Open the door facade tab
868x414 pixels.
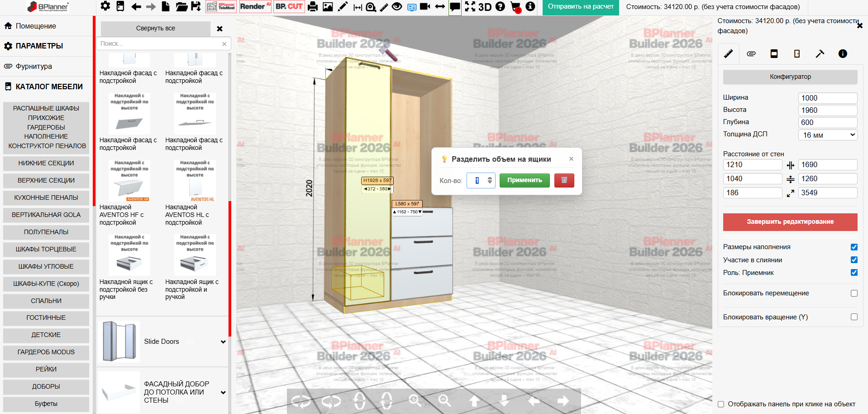tap(797, 54)
